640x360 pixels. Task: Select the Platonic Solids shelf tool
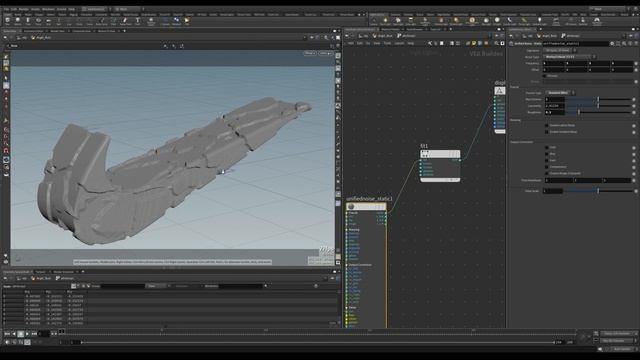151,21
